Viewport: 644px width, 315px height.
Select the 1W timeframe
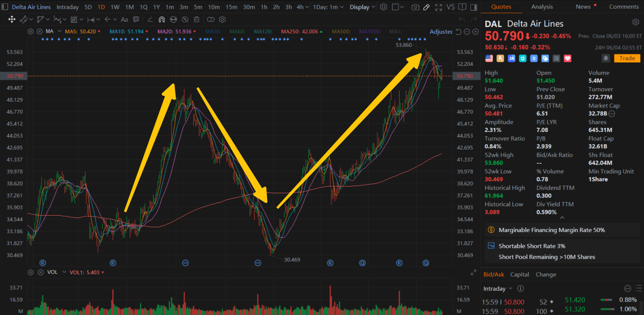115,7
